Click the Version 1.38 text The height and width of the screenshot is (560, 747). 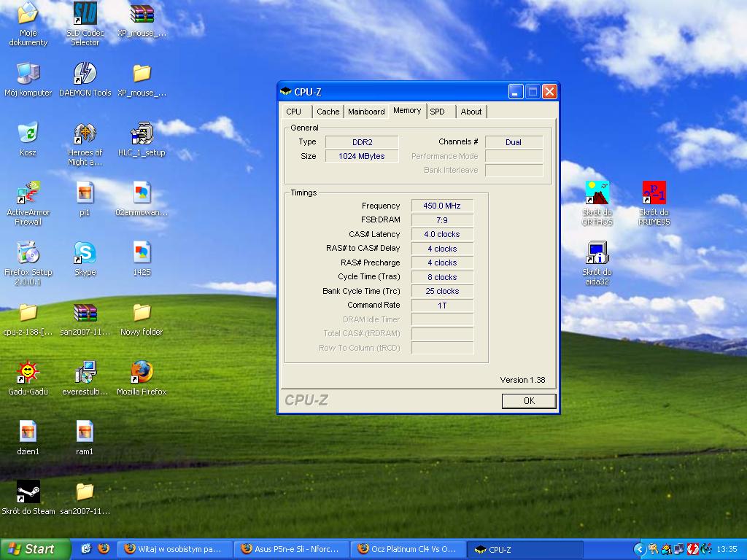coord(522,380)
